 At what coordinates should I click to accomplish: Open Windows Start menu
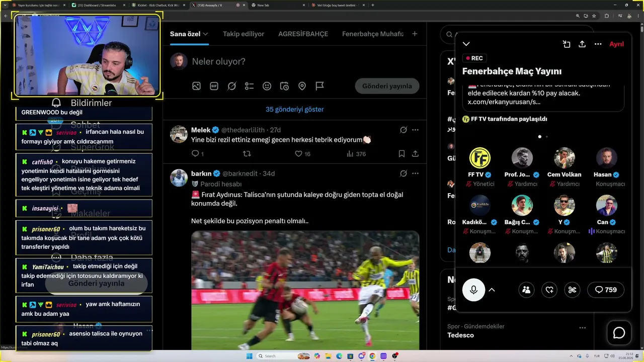[x=249, y=356]
